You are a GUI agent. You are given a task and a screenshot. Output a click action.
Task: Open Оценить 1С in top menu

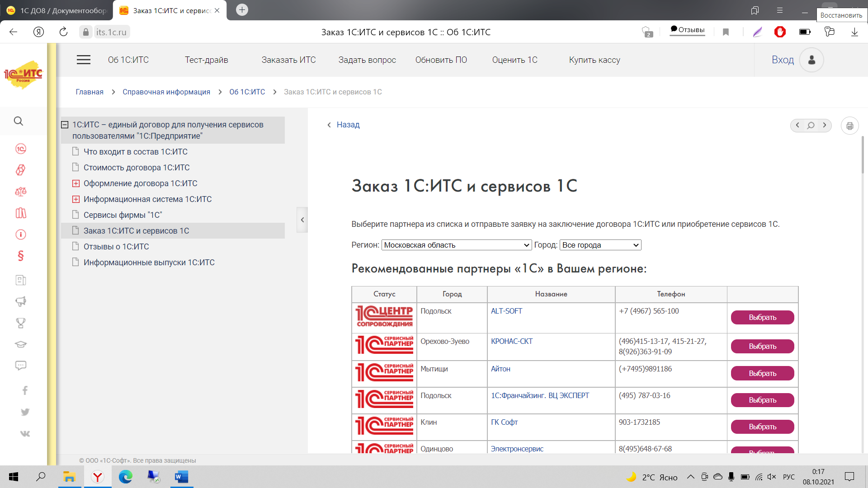pyautogui.click(x=514, y=60)
